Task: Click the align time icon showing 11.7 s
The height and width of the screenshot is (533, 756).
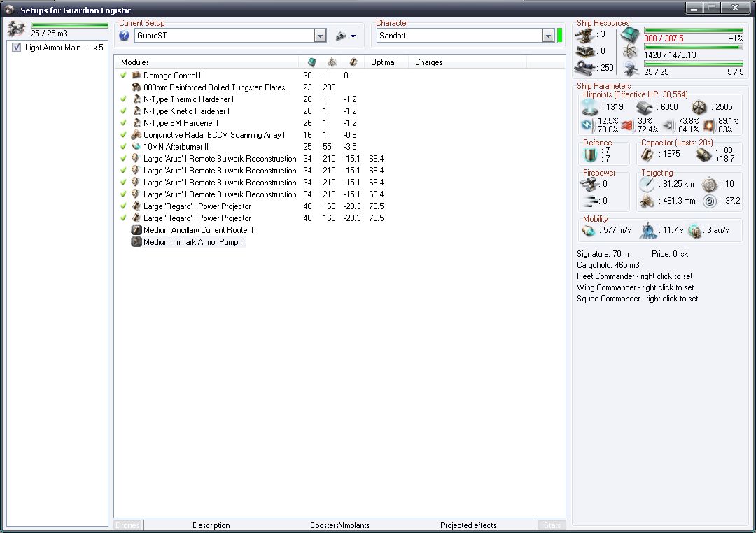Action: (x=648, y=231)
